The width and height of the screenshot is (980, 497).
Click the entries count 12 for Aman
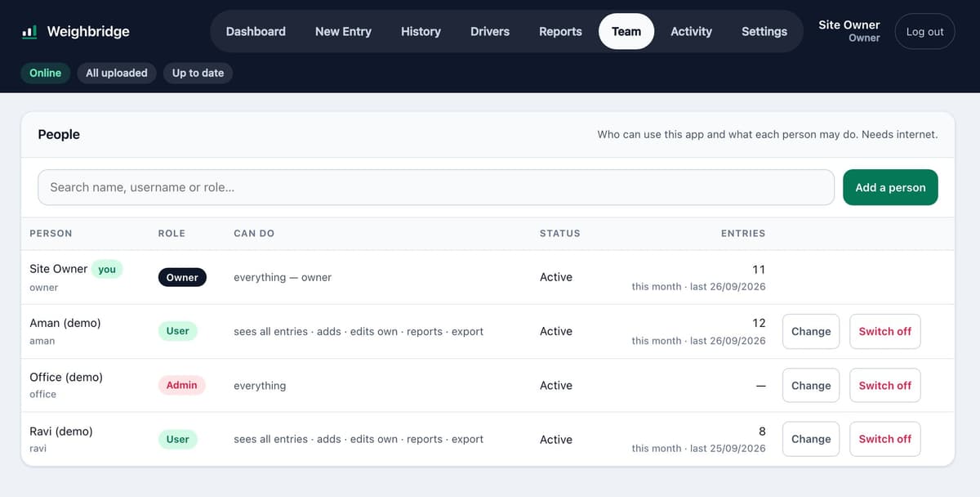(759, 323)
